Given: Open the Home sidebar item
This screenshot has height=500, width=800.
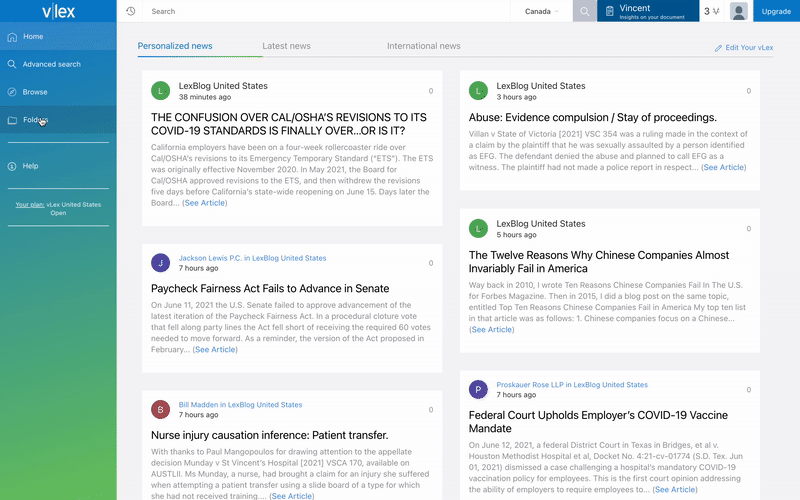Looking at the screenshot, I should click(x=58, y=36).
